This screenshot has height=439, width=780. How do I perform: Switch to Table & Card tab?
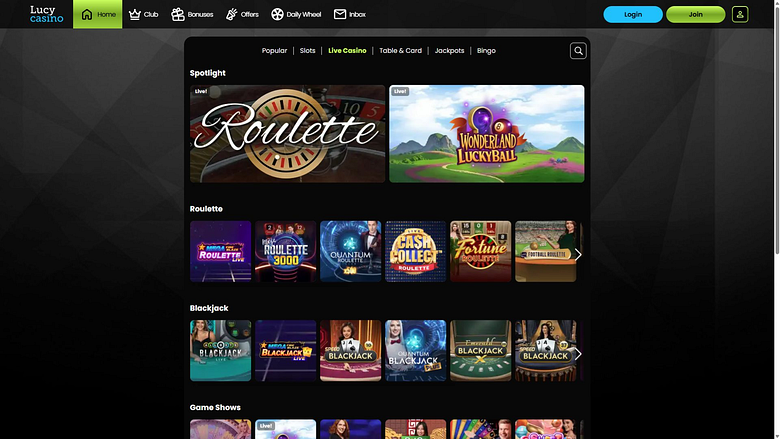[x=400, y=51]
